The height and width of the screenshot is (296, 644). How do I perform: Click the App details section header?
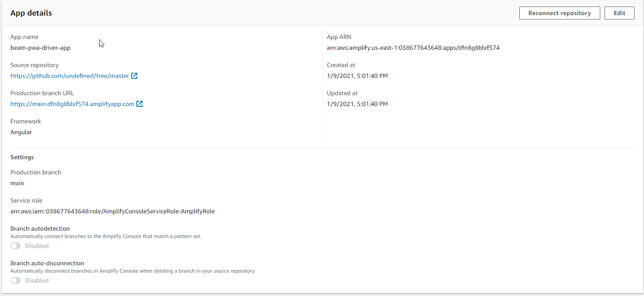pyautogui.click(x=31, y=13)
